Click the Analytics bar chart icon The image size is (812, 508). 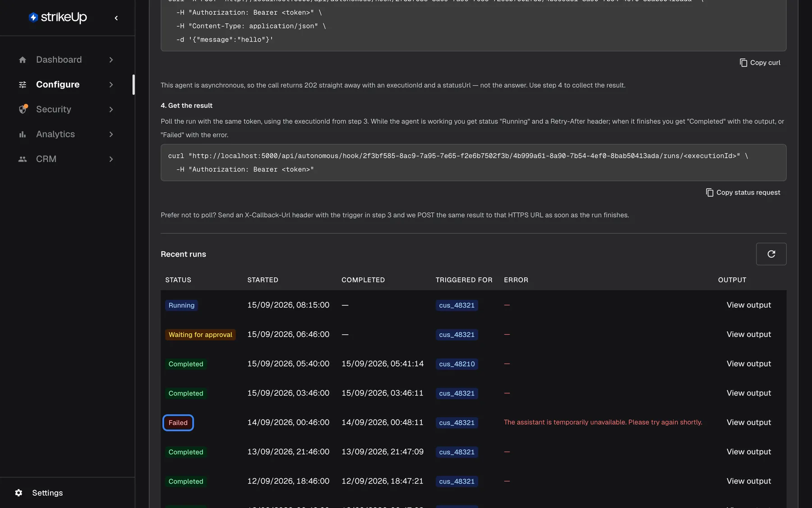point(23,134)
